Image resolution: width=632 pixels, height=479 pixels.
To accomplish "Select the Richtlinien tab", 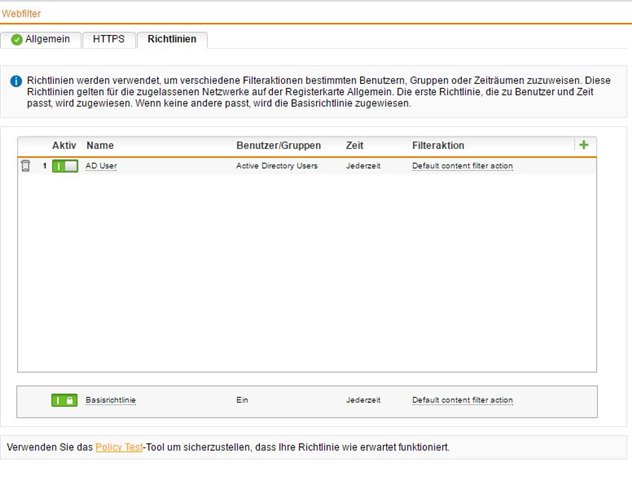I will point(173,39).
